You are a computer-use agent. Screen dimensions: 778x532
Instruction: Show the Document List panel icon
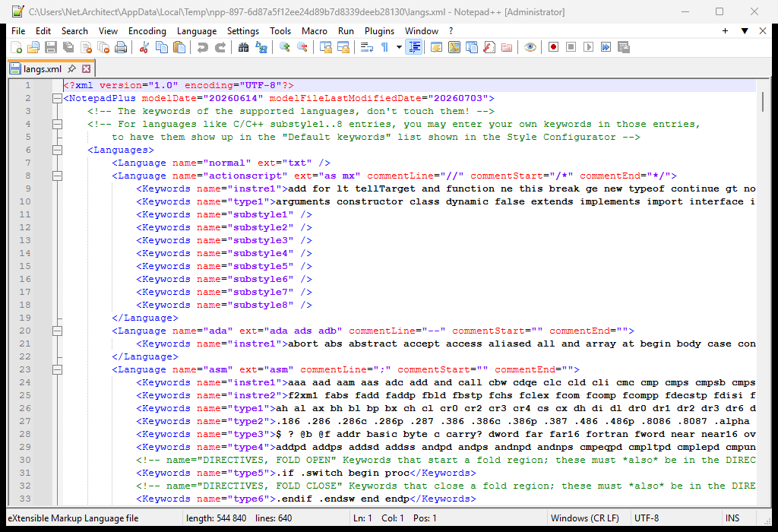coord(471,47)
